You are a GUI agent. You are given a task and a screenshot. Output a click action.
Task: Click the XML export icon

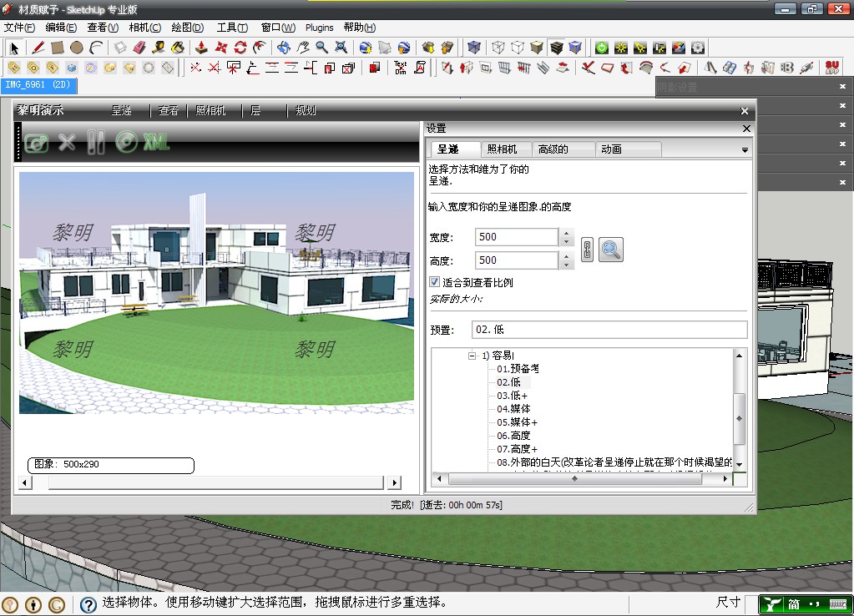coord(156,143)
